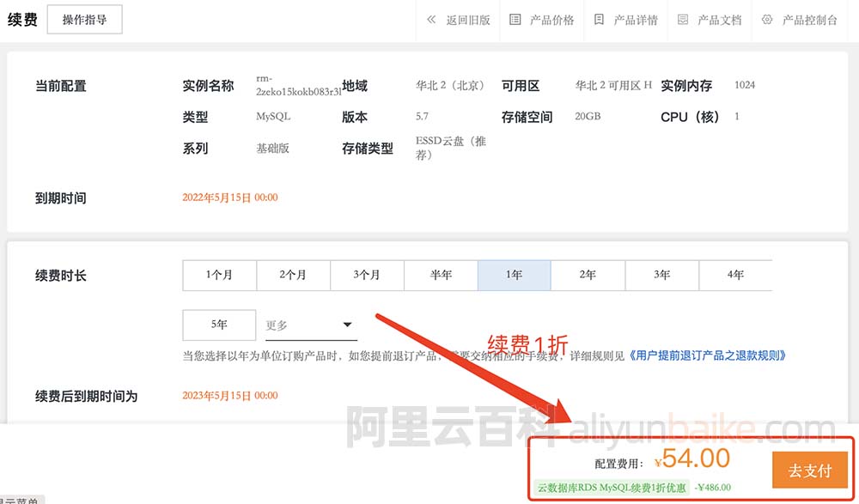Click the double-chevron return to old version icon
859x504 pixels.
431,20
